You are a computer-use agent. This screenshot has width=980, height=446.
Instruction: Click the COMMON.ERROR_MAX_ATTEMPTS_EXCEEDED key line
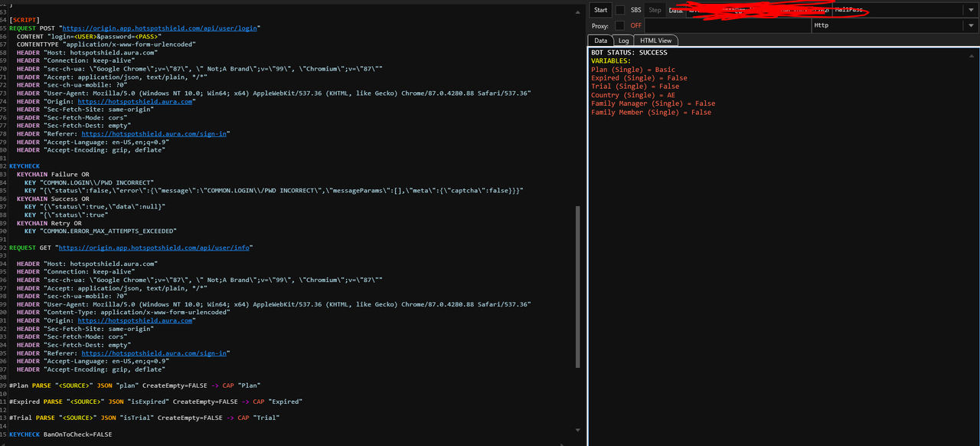coord(100,231)
